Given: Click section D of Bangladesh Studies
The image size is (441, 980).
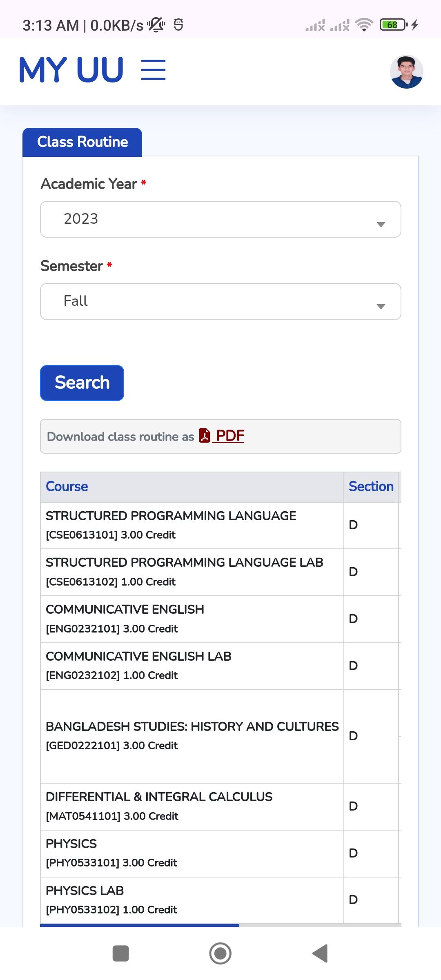Looking at the screenshot, I should click(x=371, y=736).
